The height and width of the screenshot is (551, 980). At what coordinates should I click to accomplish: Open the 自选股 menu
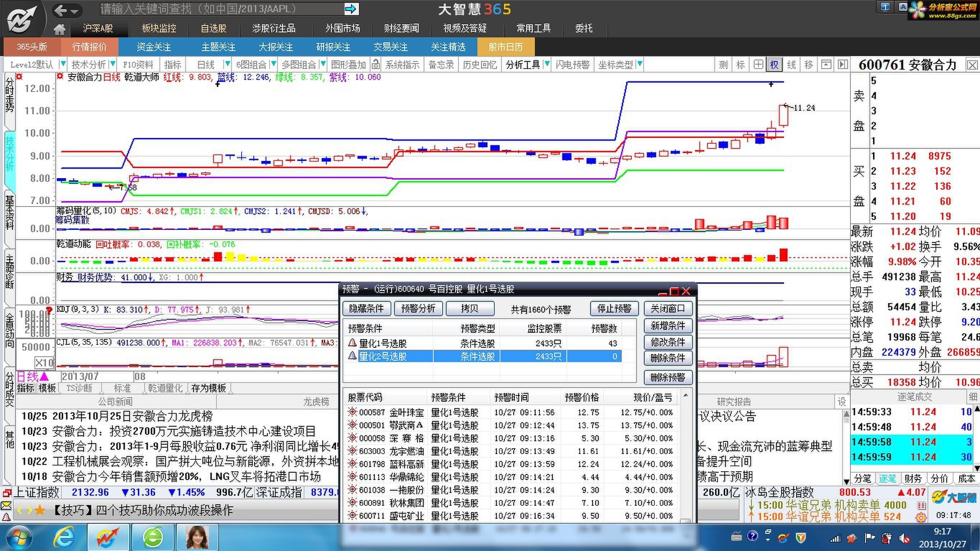pos(214,28)
